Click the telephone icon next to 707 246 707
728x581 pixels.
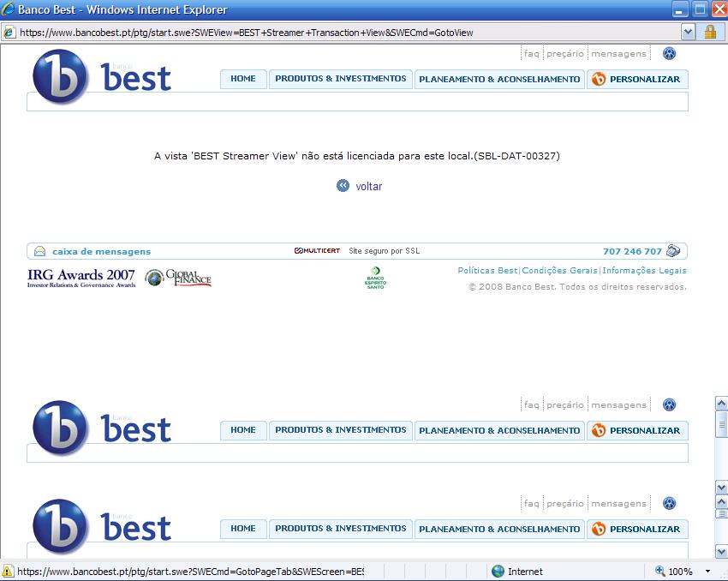coord(672,251)
